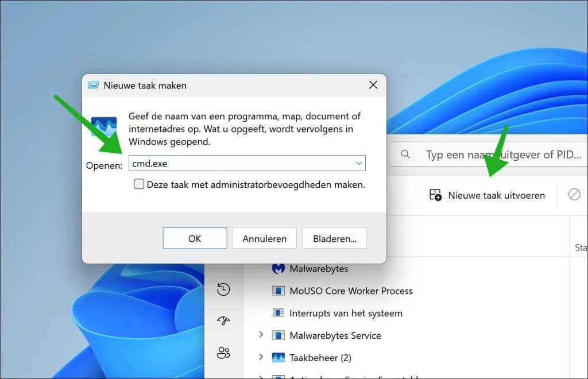Expand the Malwarebytes Service entry
The image size is (588, 379).
pos(261,335)
